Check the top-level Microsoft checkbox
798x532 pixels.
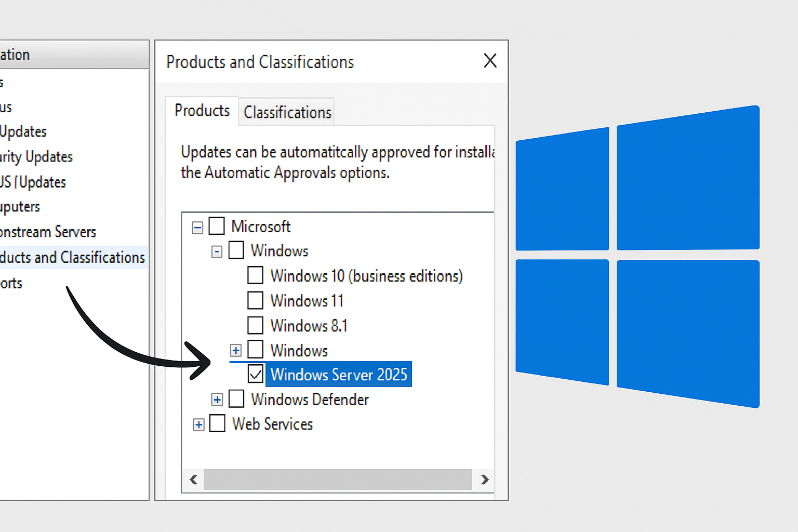click(x=217, y=226)
